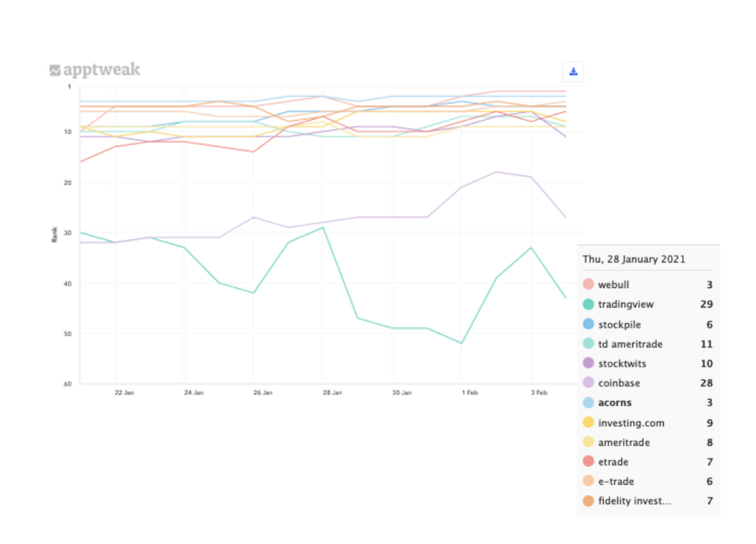Select the stockpile legend label
Screen dimensions: 756x544
coord(620,325)
